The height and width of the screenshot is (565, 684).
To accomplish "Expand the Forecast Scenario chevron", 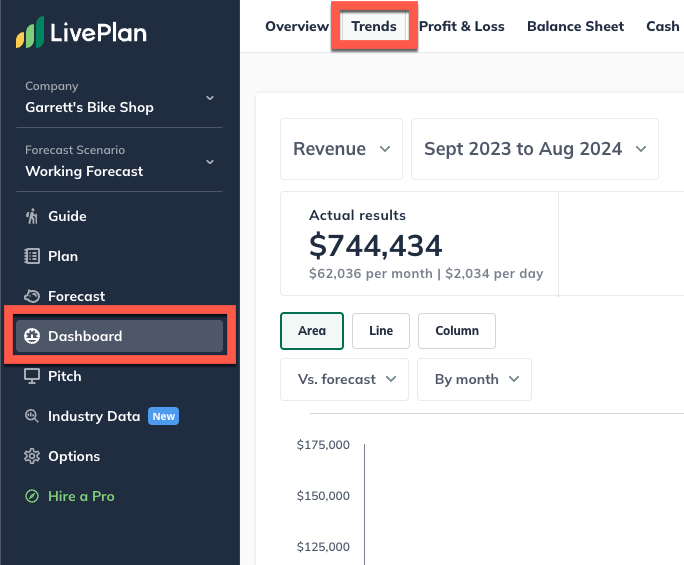I will 210,162.
